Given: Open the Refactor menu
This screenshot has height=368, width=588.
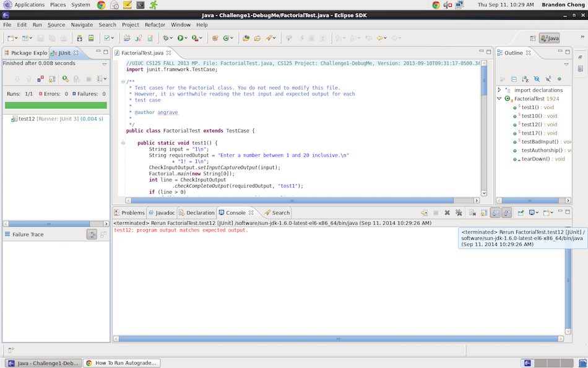Looking at the screenshot, I should (155, 25).
